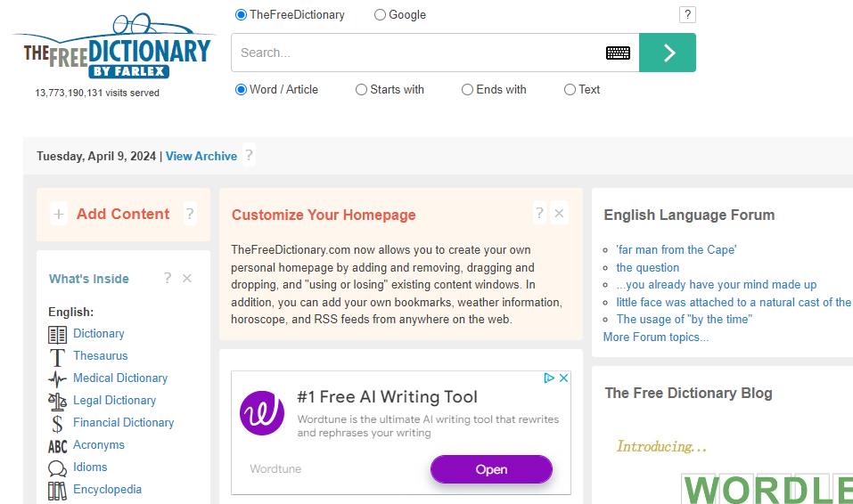Click the Legal Dictionary scales icon

pos(57,401)
